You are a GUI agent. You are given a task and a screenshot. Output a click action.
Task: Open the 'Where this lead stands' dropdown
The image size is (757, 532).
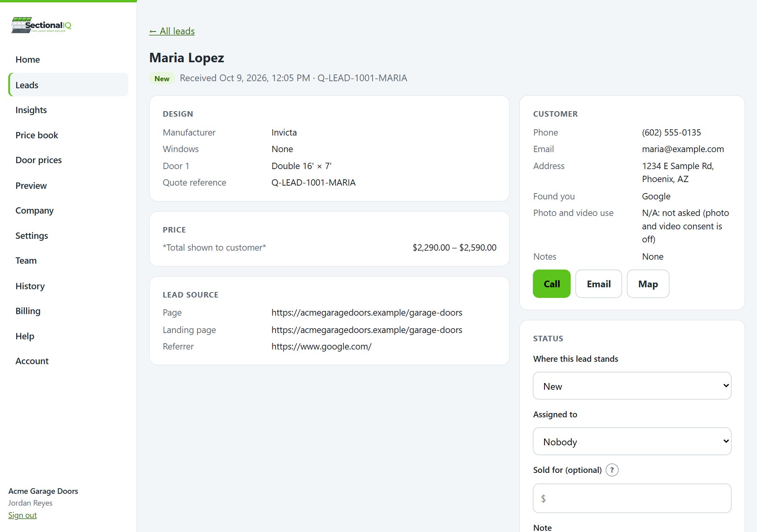point(632,386)
